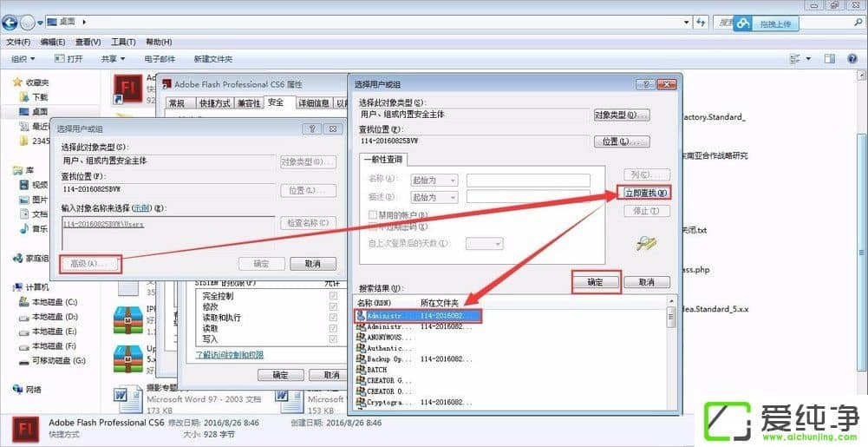This screenshot has width=868, height=447.
Task: Open 文件(F) menu
Action: coord(18,43)
